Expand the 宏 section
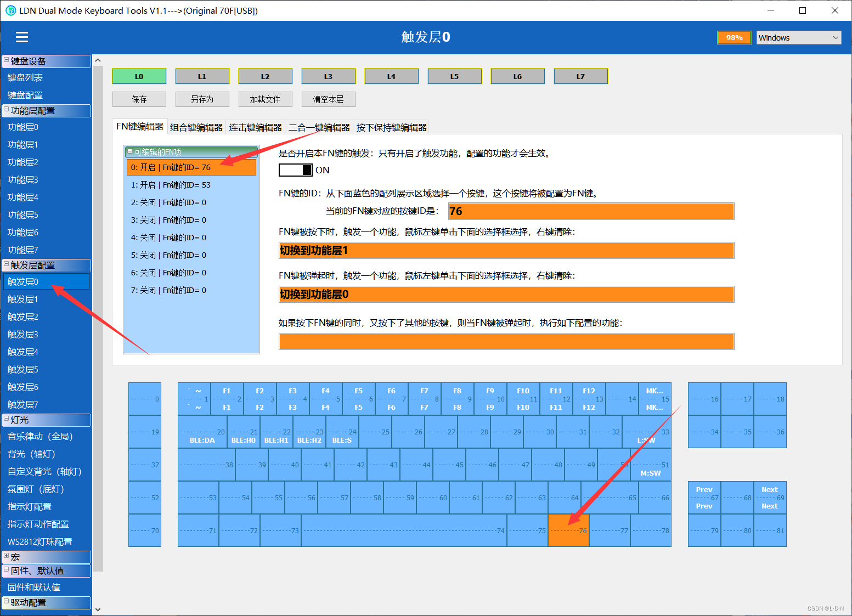 7,556
